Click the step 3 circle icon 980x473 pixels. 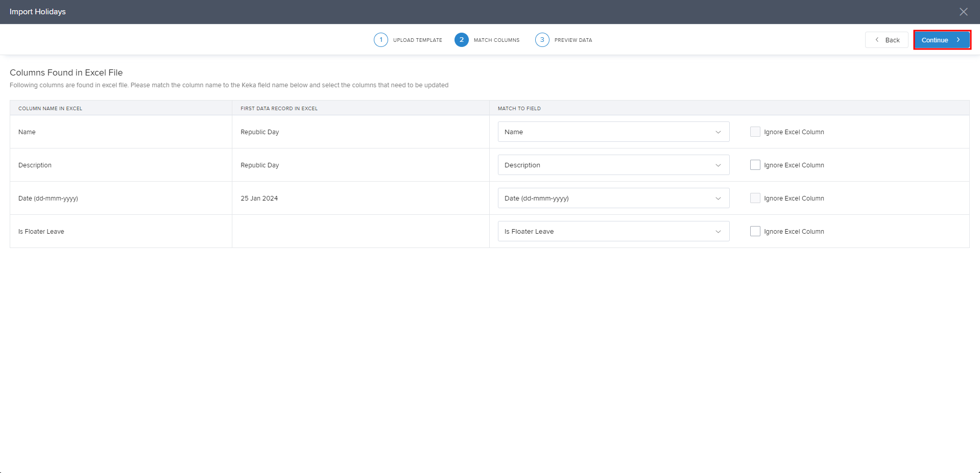tap(542, 40)
